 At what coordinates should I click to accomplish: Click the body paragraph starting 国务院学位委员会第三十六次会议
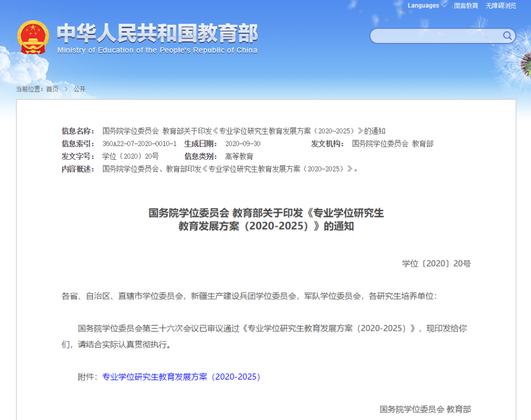[264, 336]
